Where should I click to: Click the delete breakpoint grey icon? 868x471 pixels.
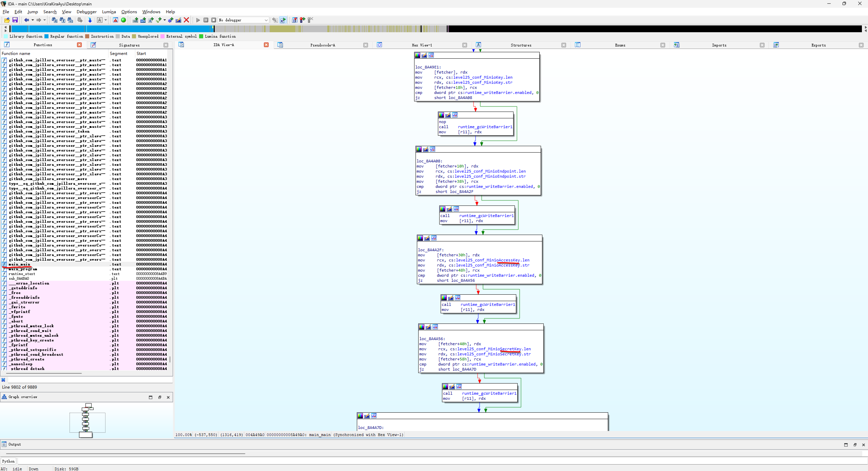click(310, 20)
